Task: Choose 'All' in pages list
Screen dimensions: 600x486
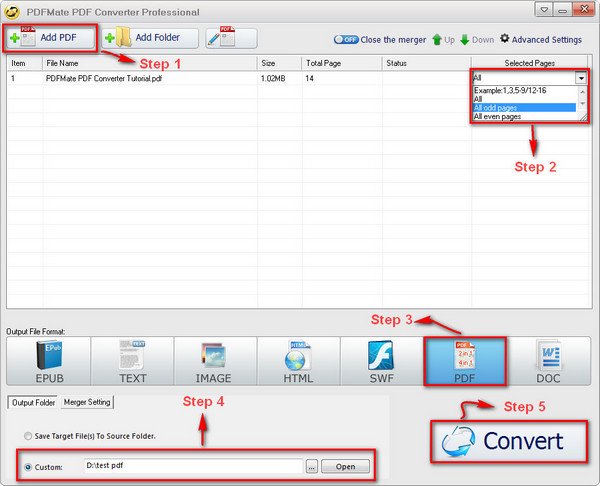Action: 524,99
